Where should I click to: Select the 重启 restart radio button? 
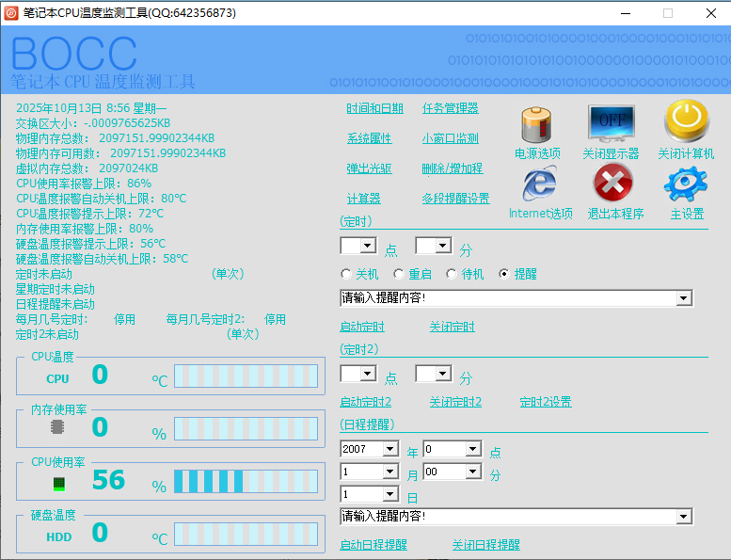(399, 274)
